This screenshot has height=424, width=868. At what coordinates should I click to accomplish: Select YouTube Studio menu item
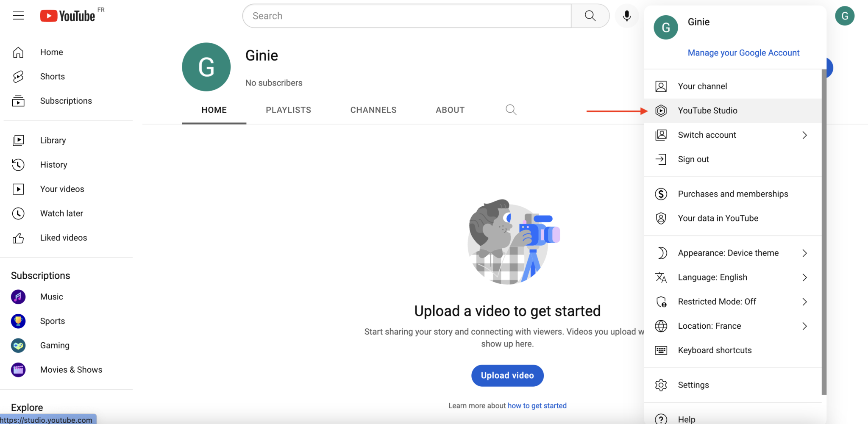[707, 111]
